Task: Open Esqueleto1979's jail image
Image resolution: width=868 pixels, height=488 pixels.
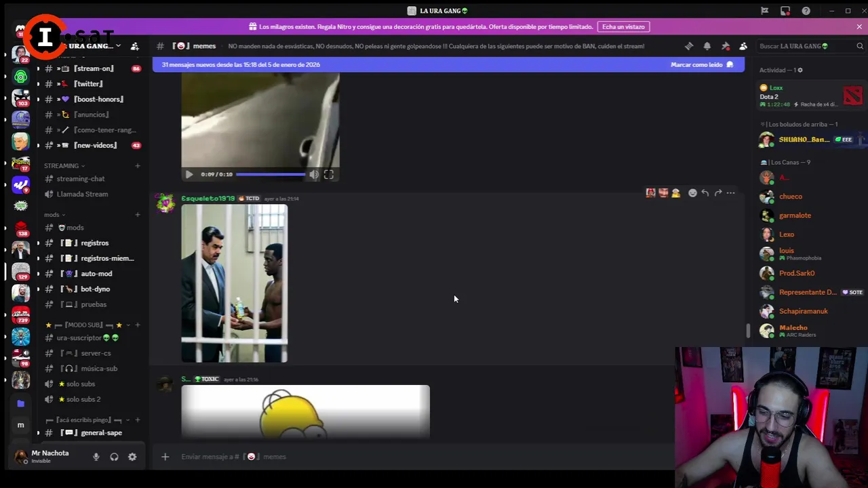Action: [235, 283]
